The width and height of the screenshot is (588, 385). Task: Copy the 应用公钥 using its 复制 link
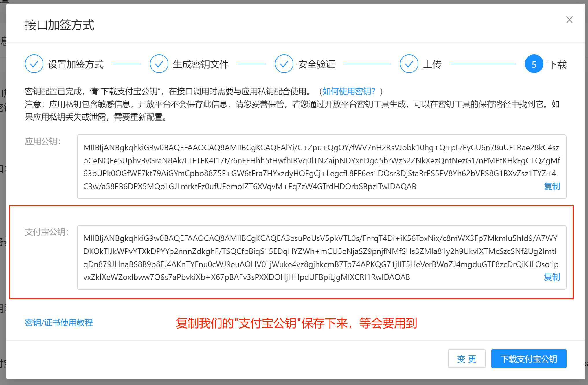[x=552, y=186]
